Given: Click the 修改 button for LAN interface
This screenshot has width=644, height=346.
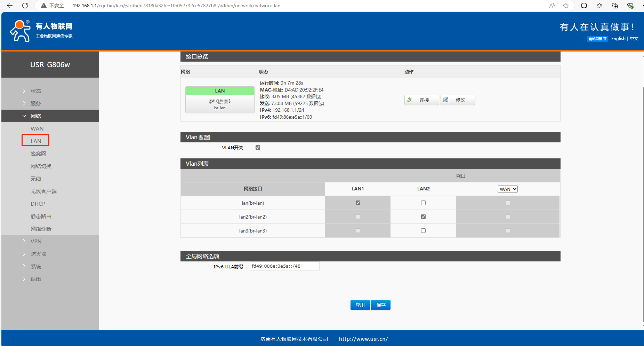Looking at the screenshot, I should tap(458, 100).
